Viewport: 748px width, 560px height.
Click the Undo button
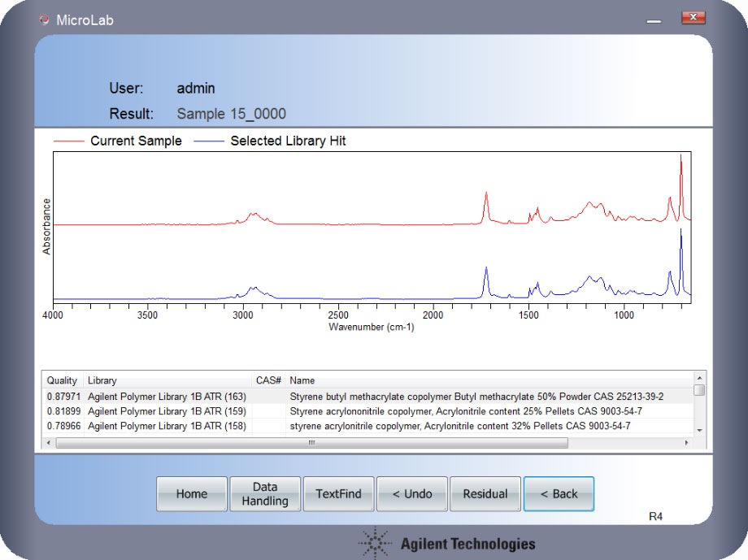pos(411,493)
